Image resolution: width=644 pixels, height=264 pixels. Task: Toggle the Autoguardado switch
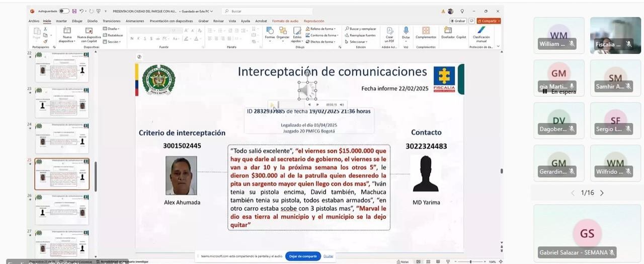click(x=64, y=11)
